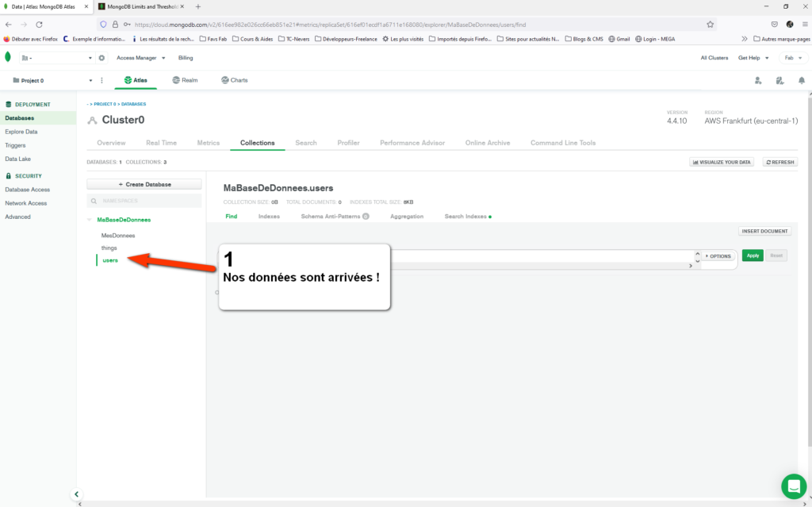This screenshot has width=812, height=507.
Task: Click the invite user icon near the bell
Action: (x=758, y=81)
